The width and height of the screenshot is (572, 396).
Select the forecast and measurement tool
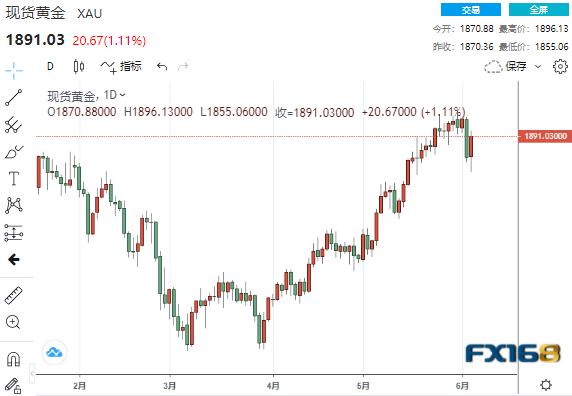(13, 233)
